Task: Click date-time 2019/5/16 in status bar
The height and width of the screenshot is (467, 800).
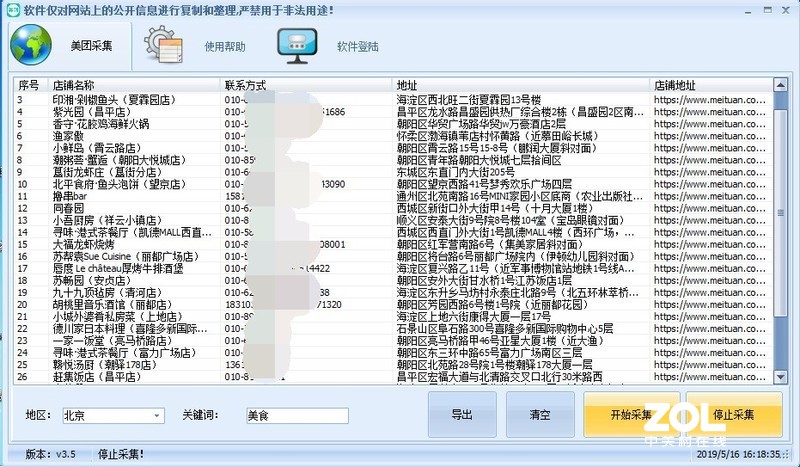Action: click(737, 454)
